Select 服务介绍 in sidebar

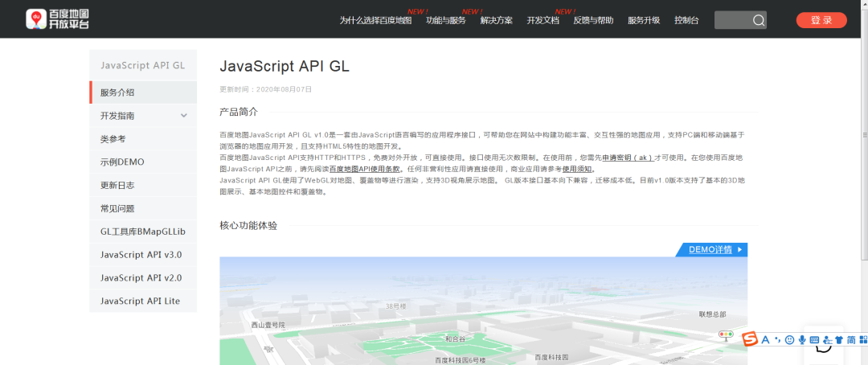point(143,92)
